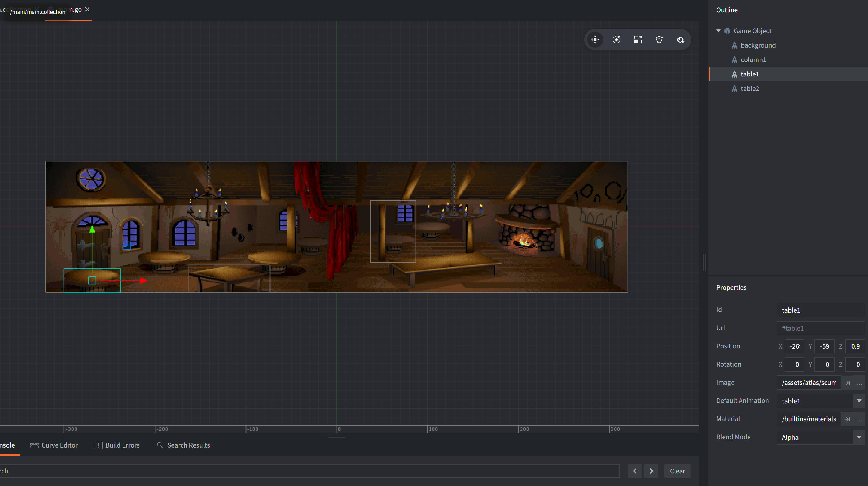Open the visibility filters eye dropdown
The image size is (868, 486).
(x=680, y=40)
